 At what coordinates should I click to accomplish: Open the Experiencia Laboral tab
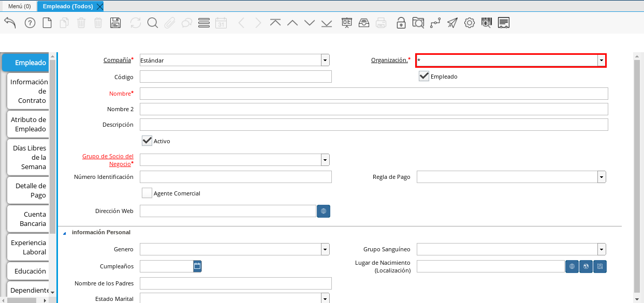point(28,247)
